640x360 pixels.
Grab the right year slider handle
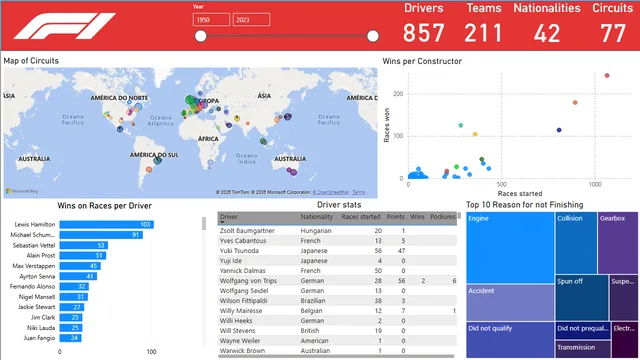(x=373, y=36)
